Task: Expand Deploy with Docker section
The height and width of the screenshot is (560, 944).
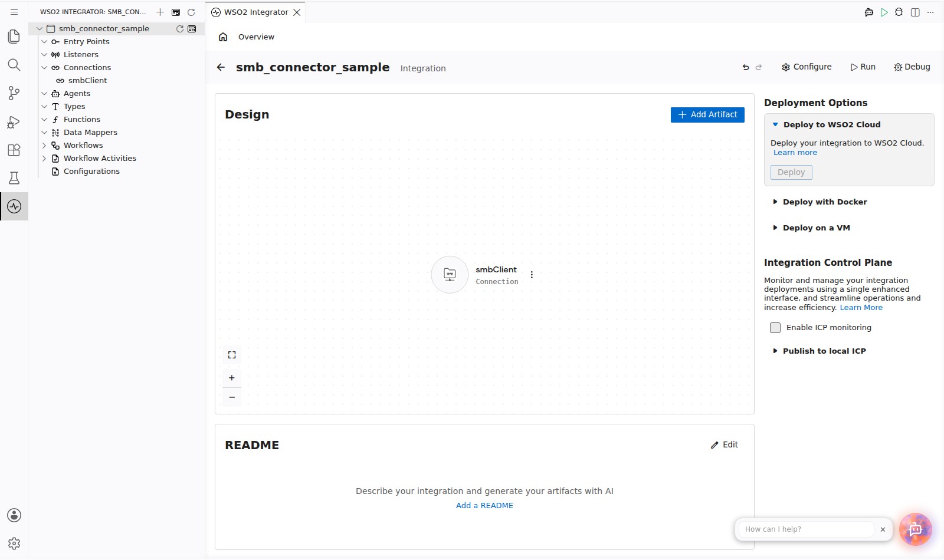Action: 775,202
